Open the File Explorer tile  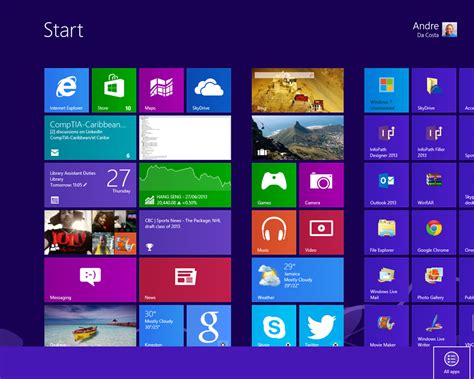point(386,233)
